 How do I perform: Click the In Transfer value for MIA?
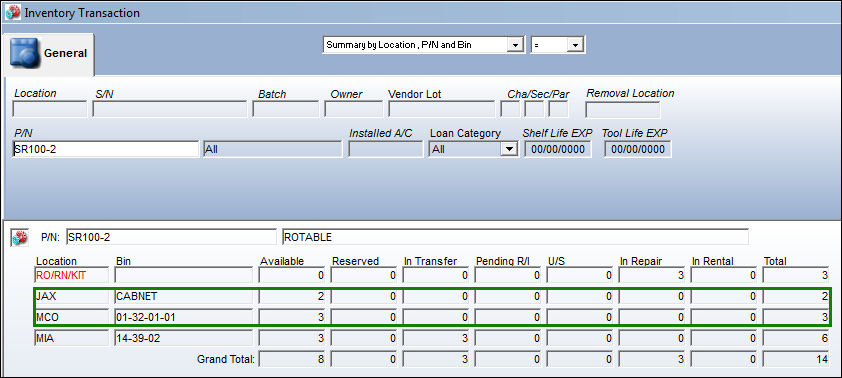coord(435,338)
